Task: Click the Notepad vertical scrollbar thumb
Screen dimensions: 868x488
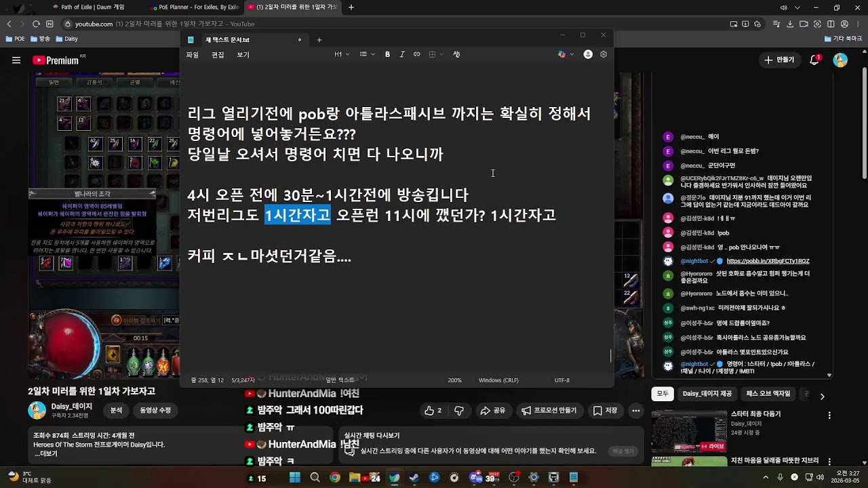Action: coord(611,356)
